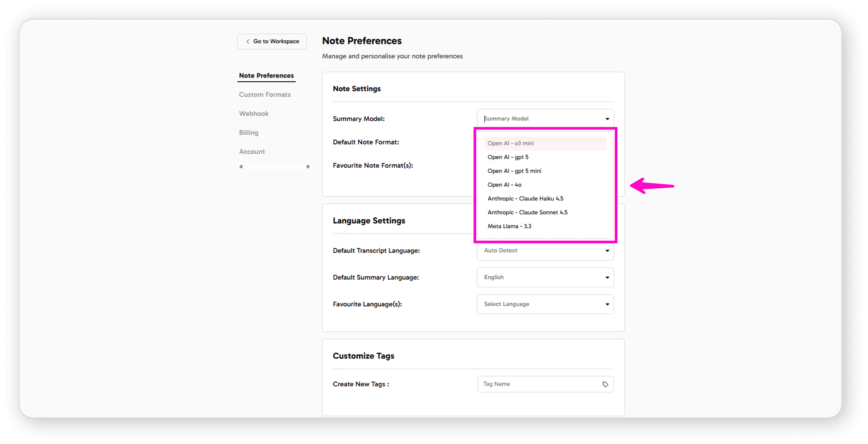Open the Account section

pyautogui.click(x=252, y=151)
